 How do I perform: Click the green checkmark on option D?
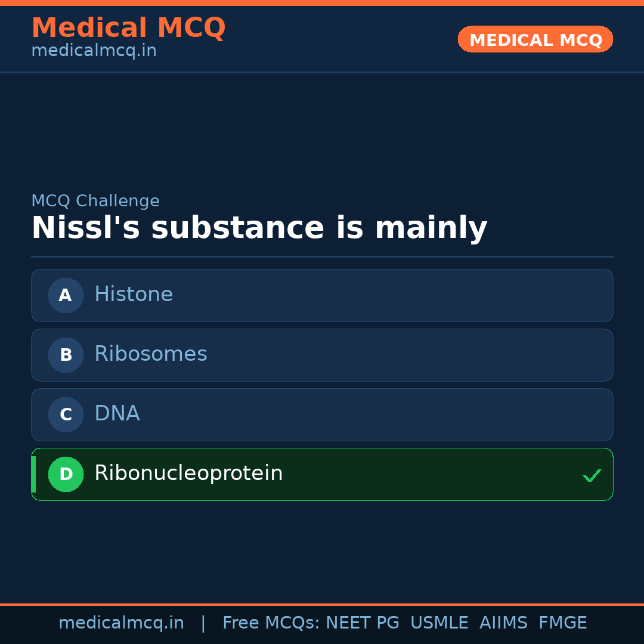point(592,475)
